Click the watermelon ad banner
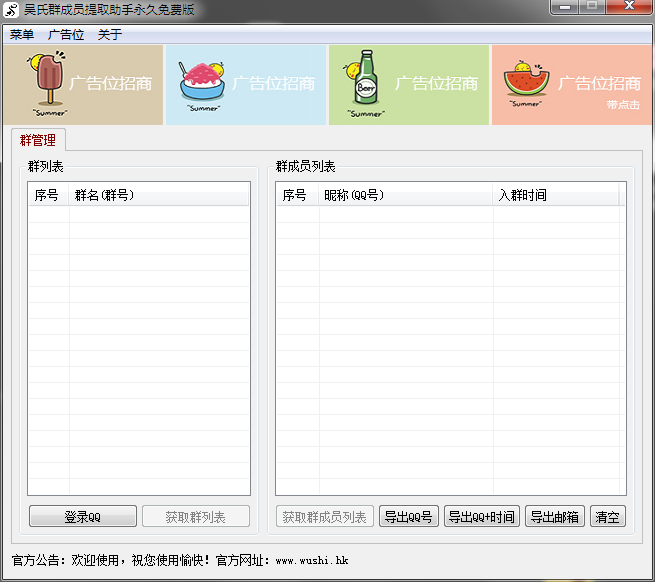The image size is (655, 582). click(571, 85)
